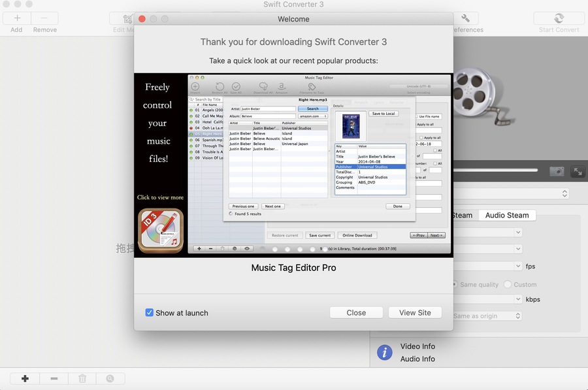588x390 pixels.
Task: Click the Add toolbar plus icon
Action: click(x=17, y=18)
